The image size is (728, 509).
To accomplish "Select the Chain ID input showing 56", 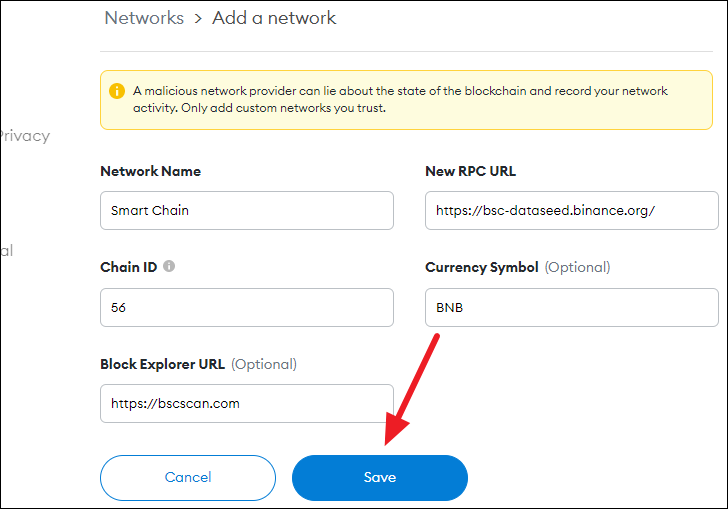I will [x=247, y=307].
